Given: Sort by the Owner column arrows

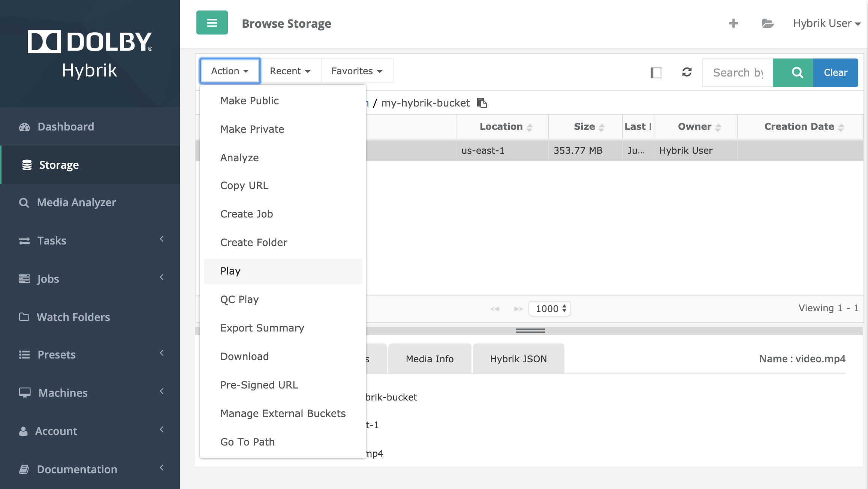Looking at the screenshot, I should tap(718, 127).
